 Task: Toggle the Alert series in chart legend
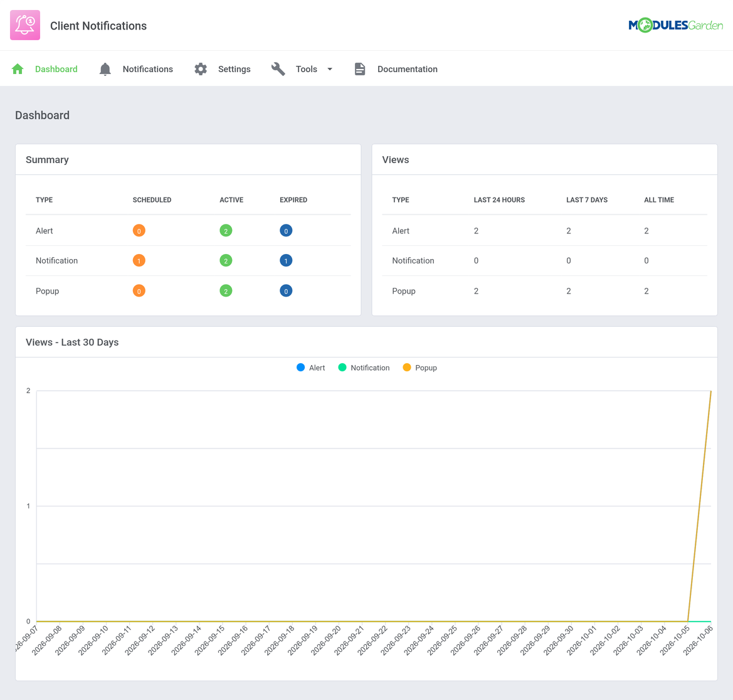[311, 368]
